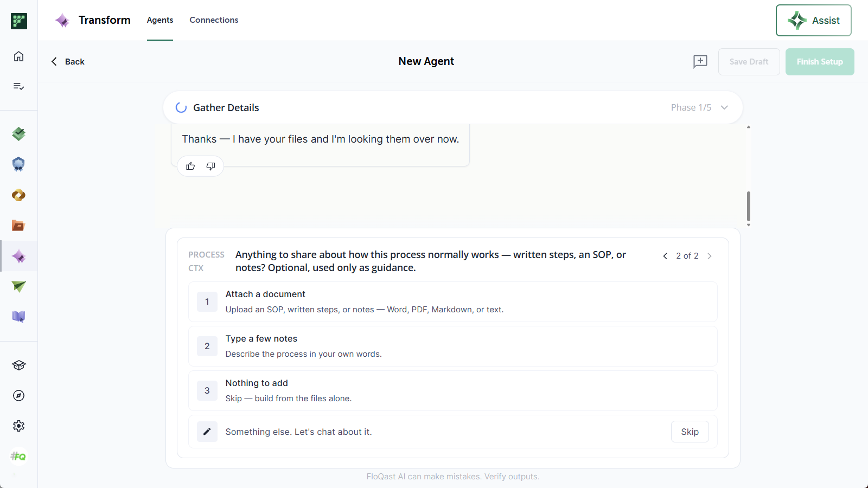Screen dimensions: 868x488
Task: Open the green checkmark diamond app icon
Action: 19,134
